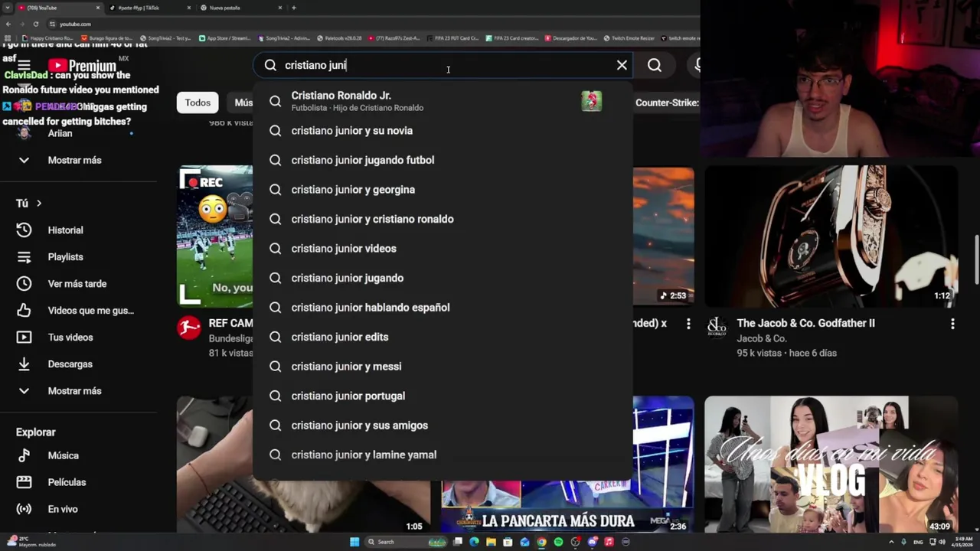The height and width of the screenshot is (551, 980).
Task: Open Microsoft Edge from the taskbar
Action: (x=474, y=542)
